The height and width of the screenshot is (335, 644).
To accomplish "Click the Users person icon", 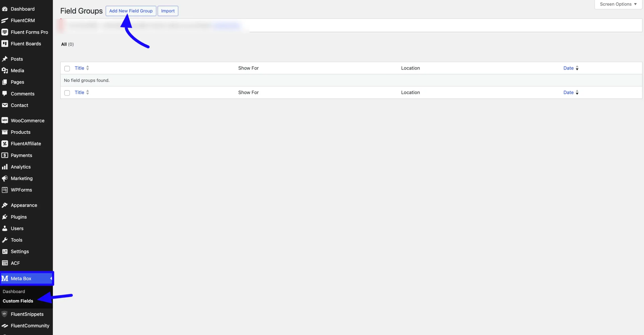I will tap(5, 228).
